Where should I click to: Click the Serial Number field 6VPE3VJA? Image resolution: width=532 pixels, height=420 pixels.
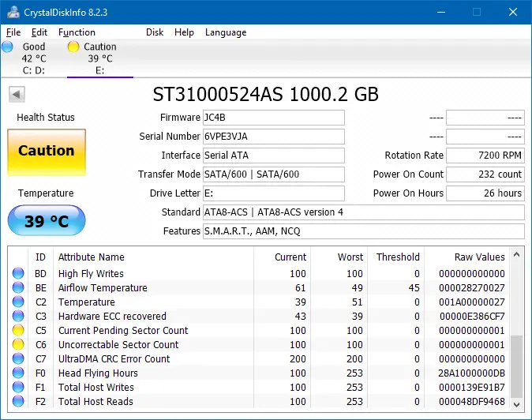coord(274,137)
